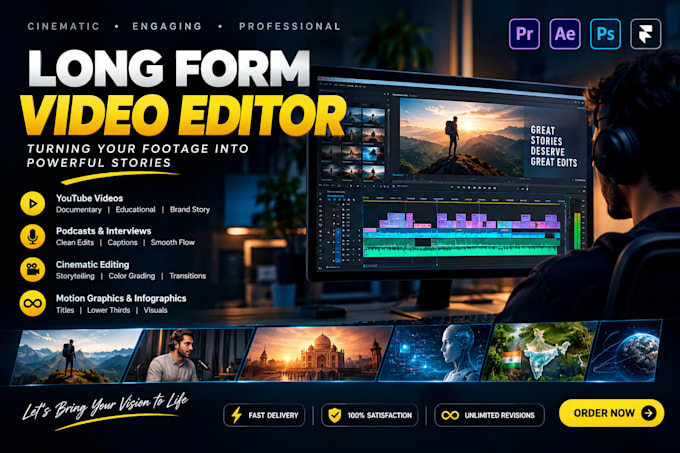Click the microphone icon beside Podcasts & Interviews
This screenshot has width=680, height=453.
[33, 237]
